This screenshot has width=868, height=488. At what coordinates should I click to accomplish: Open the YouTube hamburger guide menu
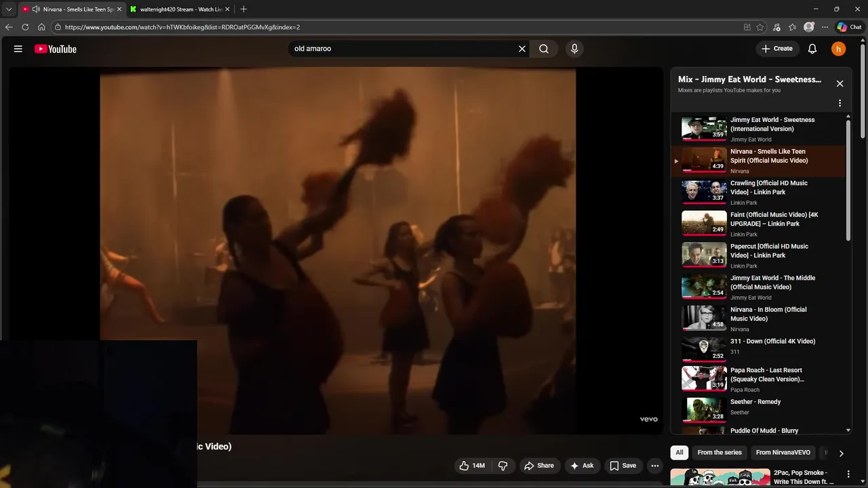[18, 49]
